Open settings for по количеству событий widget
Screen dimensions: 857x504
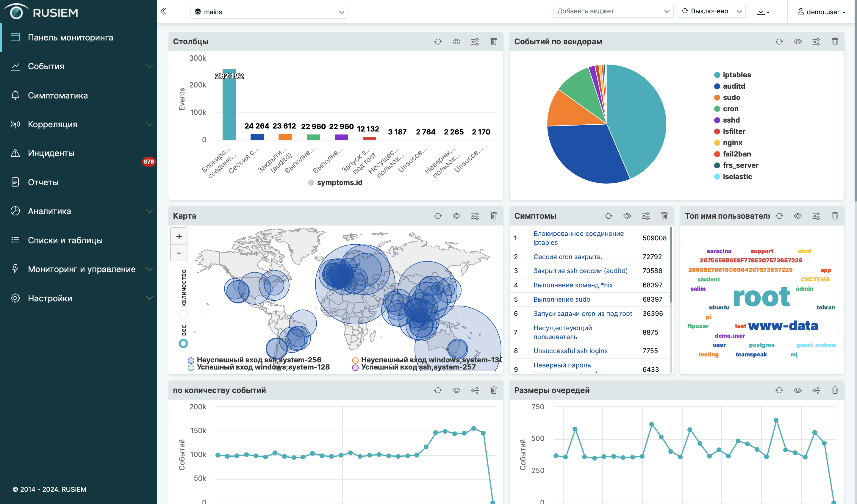click(x=475, y=390)
